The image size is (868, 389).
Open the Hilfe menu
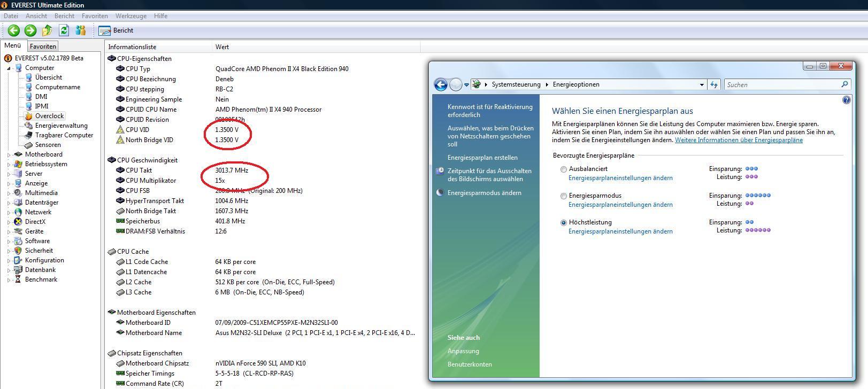pyautogui.click(x=160, y=16)
